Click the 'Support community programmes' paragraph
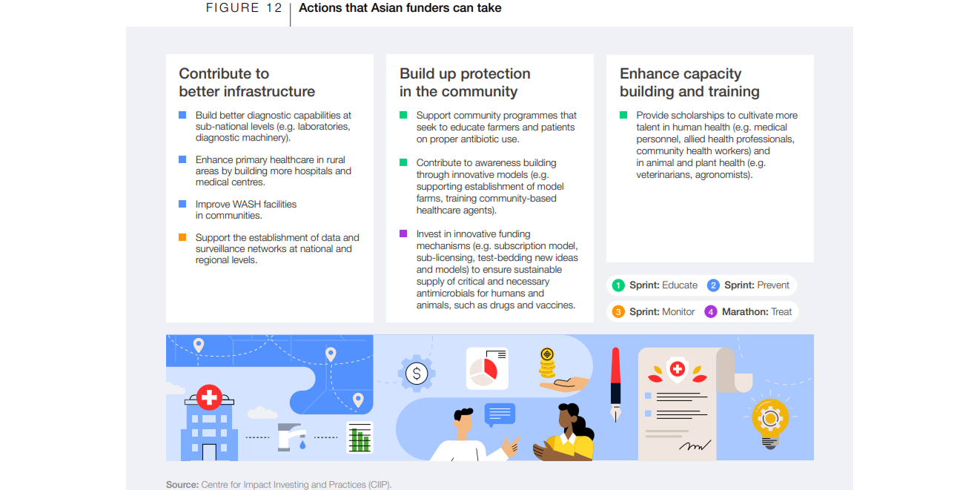The image size is (980, 490). pos(497,127)
